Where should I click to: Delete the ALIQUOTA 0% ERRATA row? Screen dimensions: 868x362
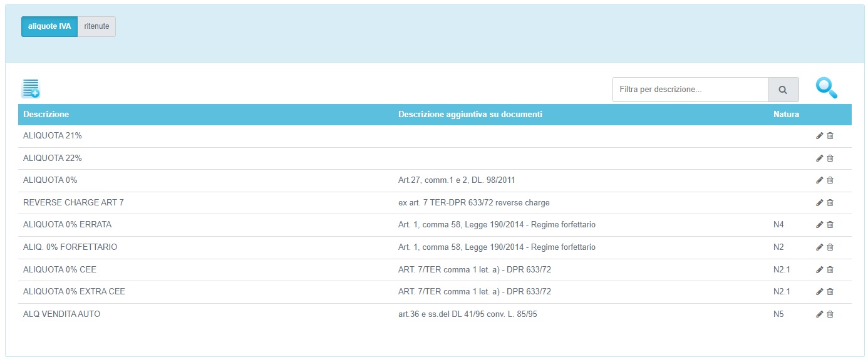coord(830,225)
